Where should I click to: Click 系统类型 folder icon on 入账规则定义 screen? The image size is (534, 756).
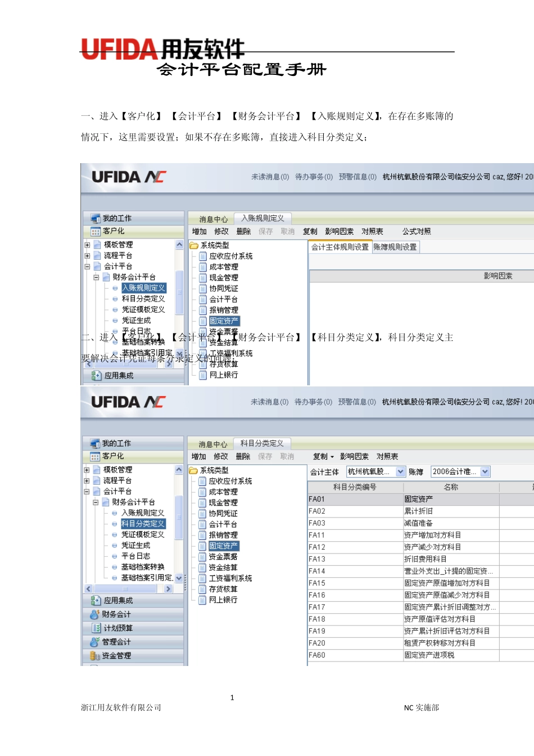(x=194, y=245)
